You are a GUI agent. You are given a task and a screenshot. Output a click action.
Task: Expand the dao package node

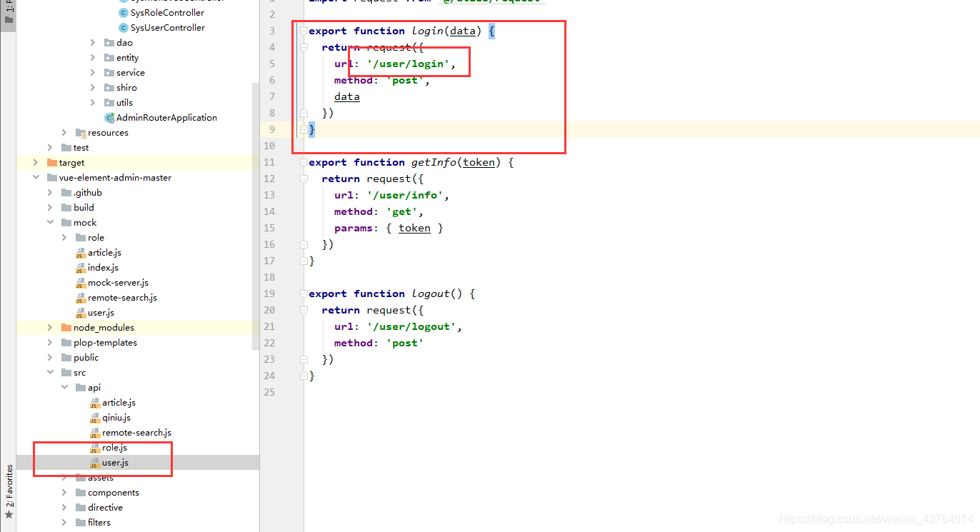93,43
